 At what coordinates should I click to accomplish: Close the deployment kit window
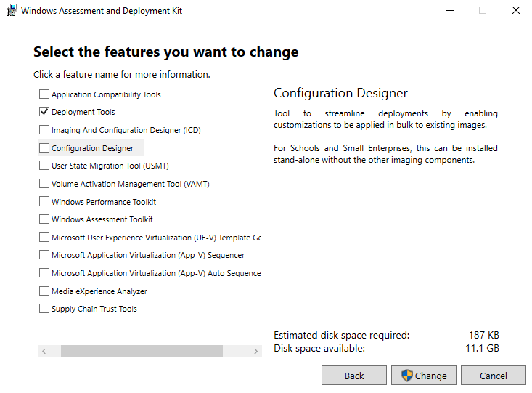(x=515, y=11)
